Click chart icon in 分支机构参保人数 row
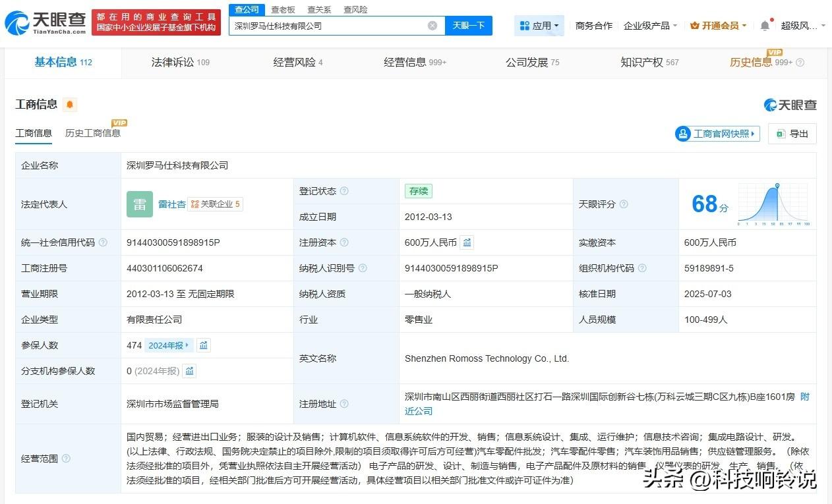 [x=190, y=371]
